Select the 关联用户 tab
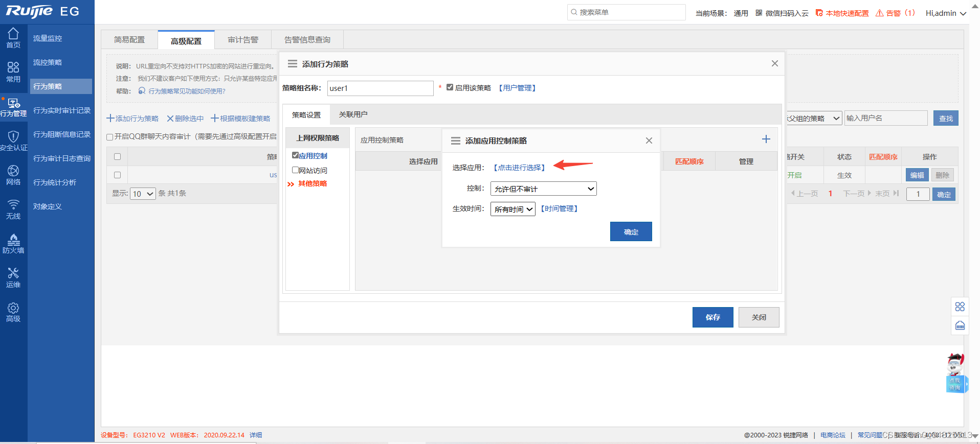 (x=353, y=114)
